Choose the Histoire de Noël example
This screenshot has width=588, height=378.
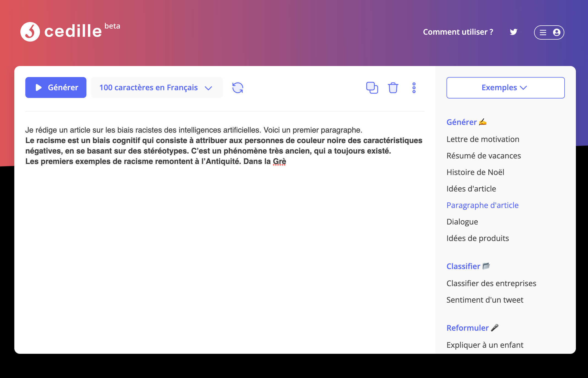475,172
